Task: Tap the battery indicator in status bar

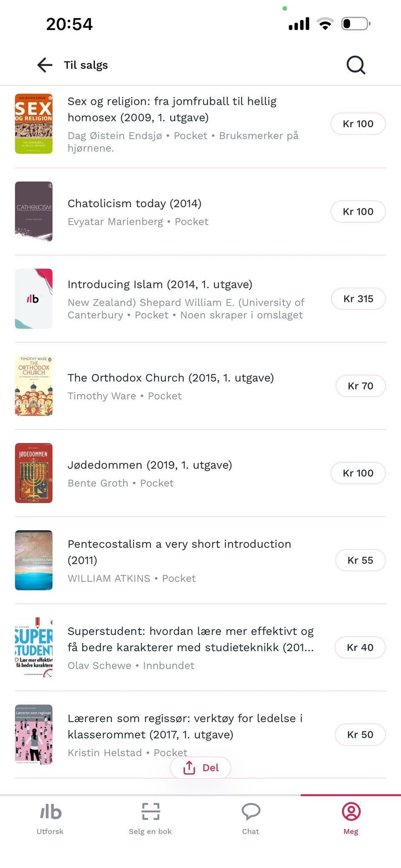Action: [355, 24]
